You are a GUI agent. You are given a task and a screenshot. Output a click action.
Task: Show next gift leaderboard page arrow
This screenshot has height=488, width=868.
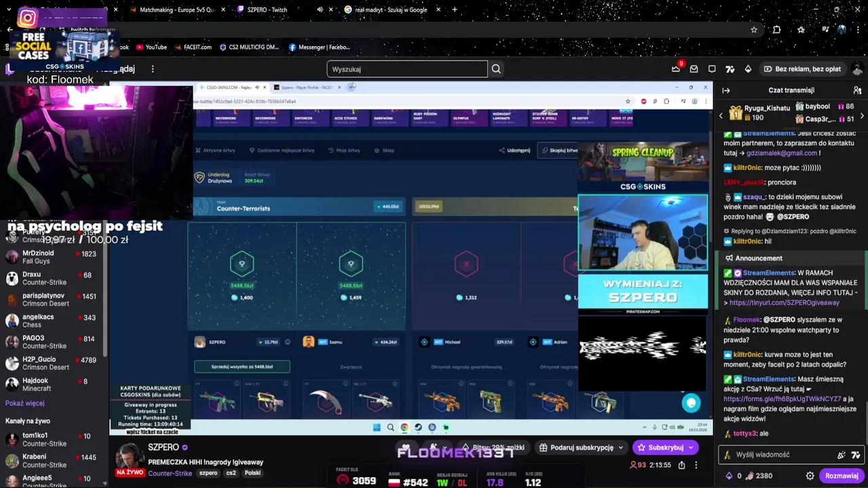[862, 117]
